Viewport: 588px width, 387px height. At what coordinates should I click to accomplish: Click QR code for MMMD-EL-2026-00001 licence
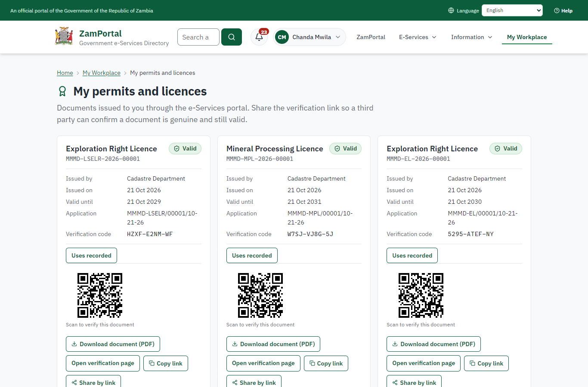point(421,295)
